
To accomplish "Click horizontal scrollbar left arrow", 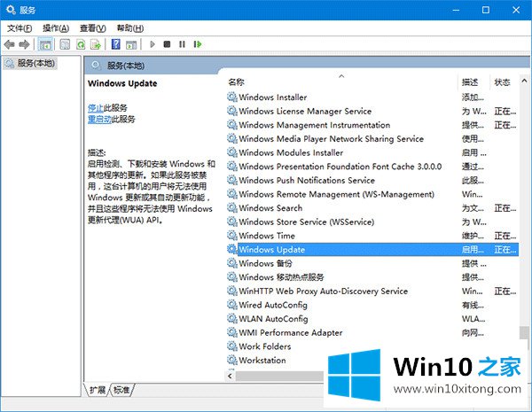I will click(x=231, y=376).
